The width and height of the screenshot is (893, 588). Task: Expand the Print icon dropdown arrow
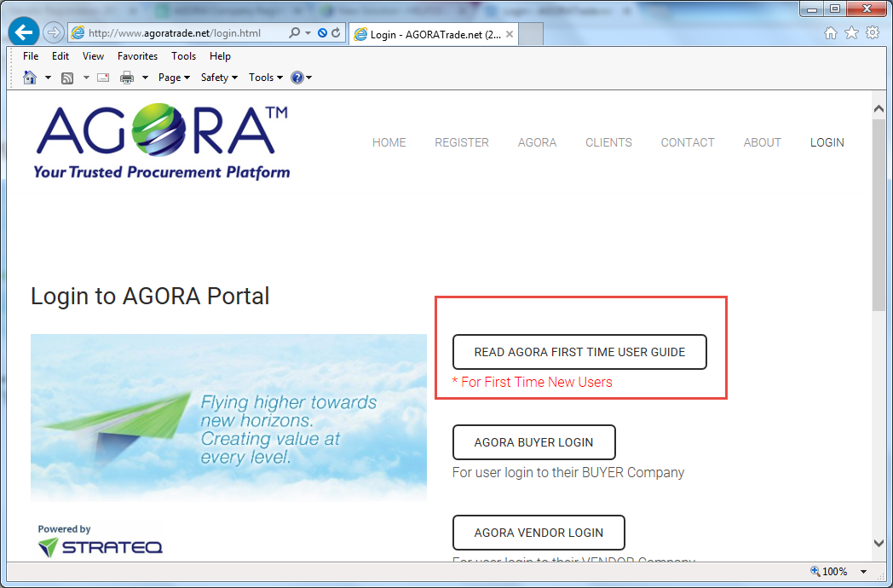click(x=145, y=78)
